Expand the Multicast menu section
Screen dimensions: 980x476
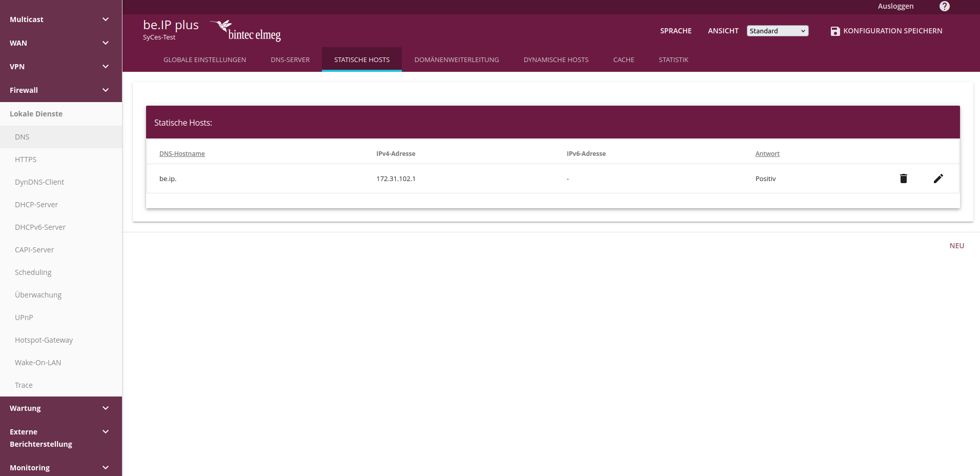click(61, 19)
